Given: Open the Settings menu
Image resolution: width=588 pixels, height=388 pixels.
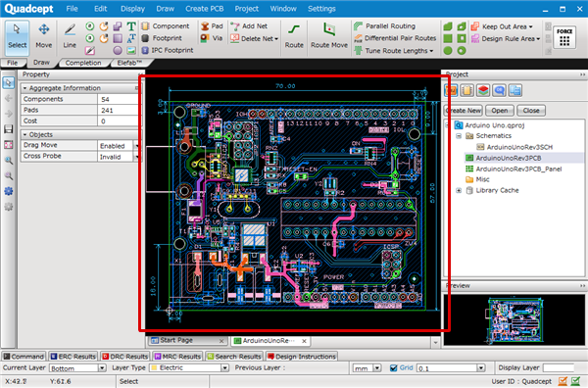Looking at the screenshot, I should pyautogui.click(x=321, y=9).
